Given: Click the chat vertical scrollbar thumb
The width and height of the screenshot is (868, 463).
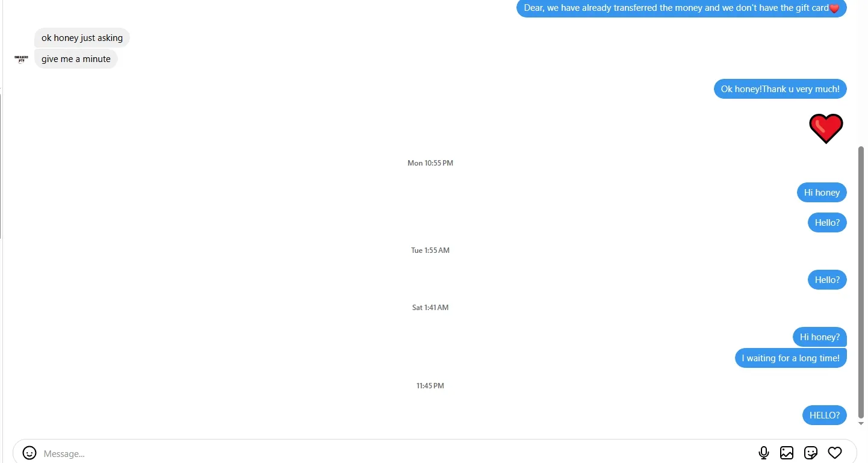Looking at the screenshot, I should pyautogui.click(x=861, y=282).
